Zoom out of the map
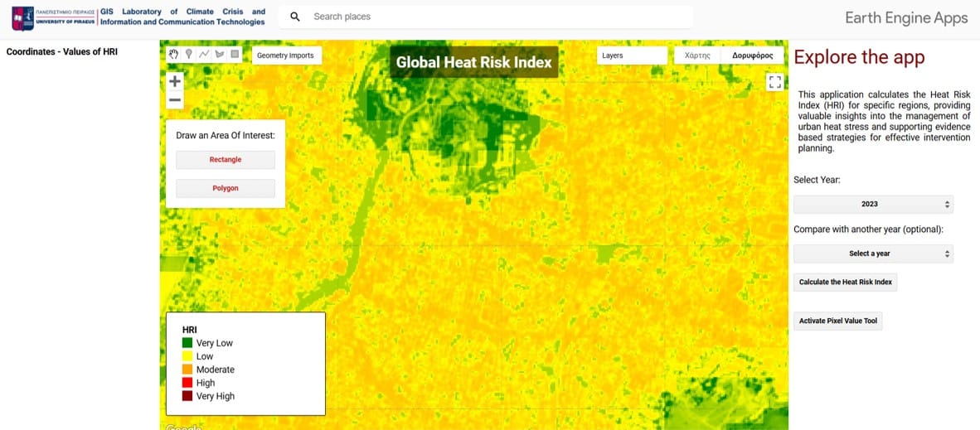Screen dimensions: 980x430 coord(174,100)
